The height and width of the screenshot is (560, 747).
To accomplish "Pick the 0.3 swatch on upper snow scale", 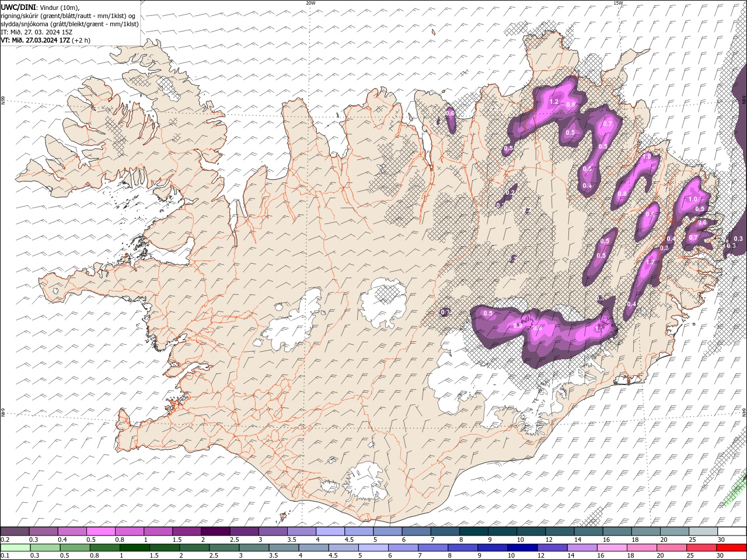I will 43,531.
